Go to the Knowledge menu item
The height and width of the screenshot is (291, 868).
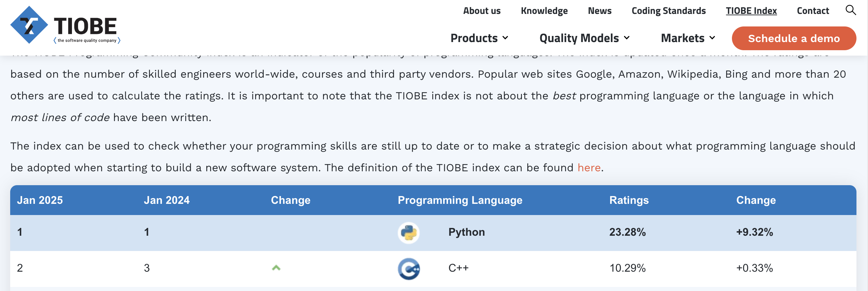(544, 11)
